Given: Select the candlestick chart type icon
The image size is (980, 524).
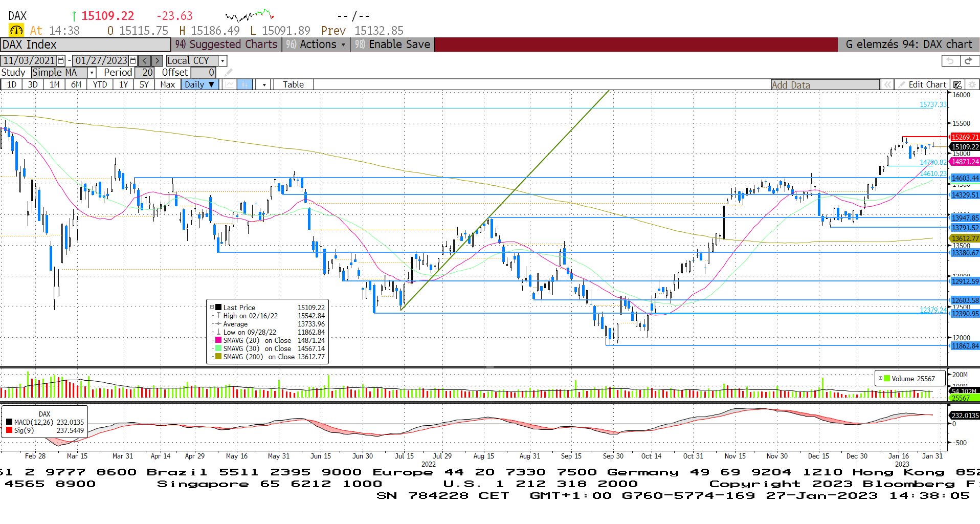Looking at the screenshot, I should [x=245, y=84].
